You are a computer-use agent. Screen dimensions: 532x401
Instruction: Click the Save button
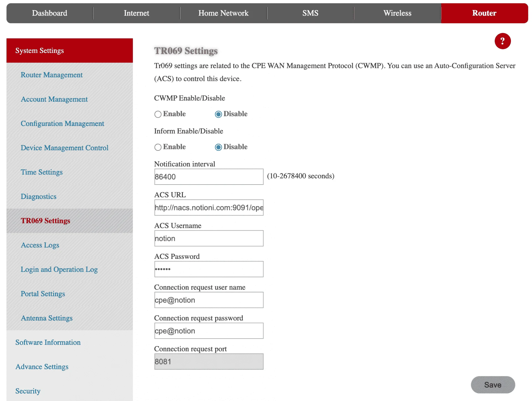[493, 385]
